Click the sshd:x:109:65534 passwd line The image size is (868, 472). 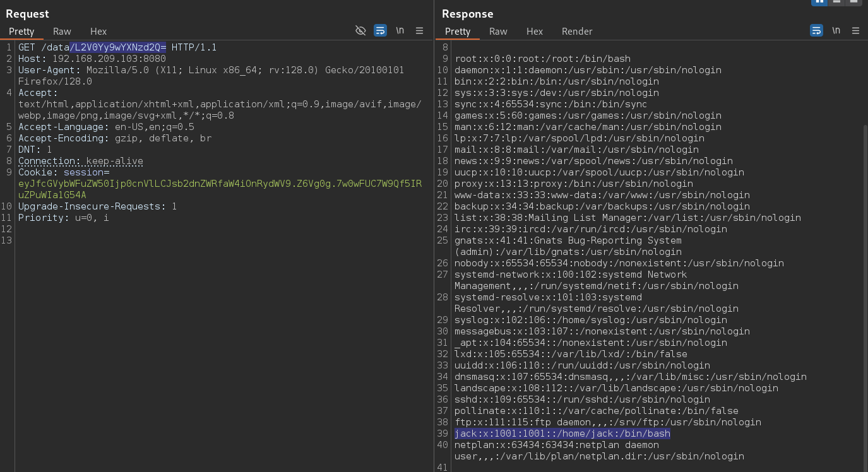[582, 399]
